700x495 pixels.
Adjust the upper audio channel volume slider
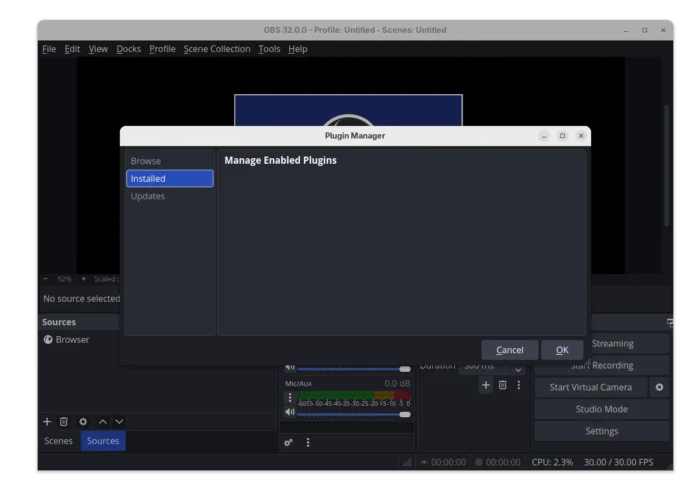click(354, 369)
